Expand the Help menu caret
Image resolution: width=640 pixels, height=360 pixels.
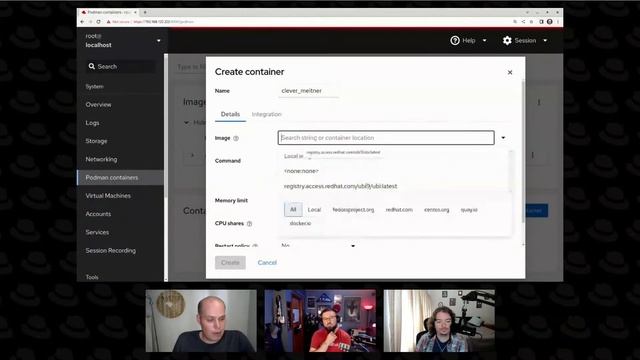(484, 40)
